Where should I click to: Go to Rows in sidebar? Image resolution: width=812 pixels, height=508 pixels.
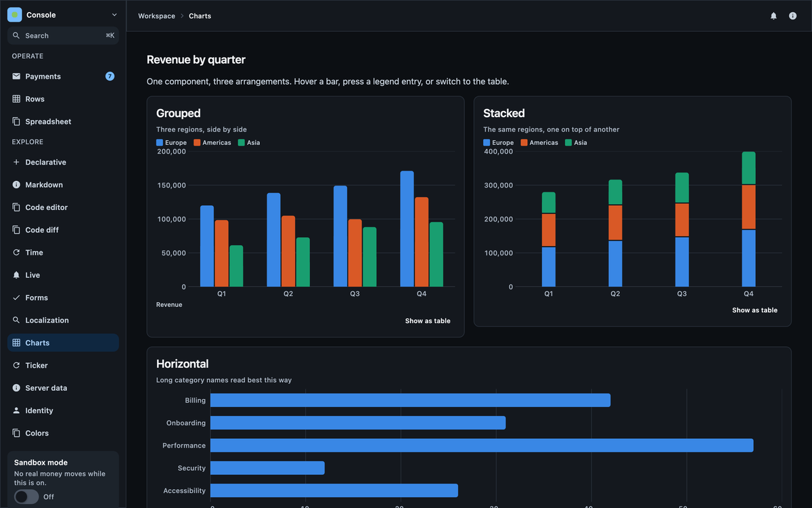(x=63, y=99)
